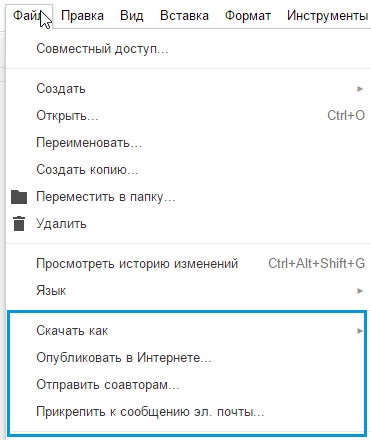
Task: Choose Опубликовать в Интернете…
Action: pos(188,358)
